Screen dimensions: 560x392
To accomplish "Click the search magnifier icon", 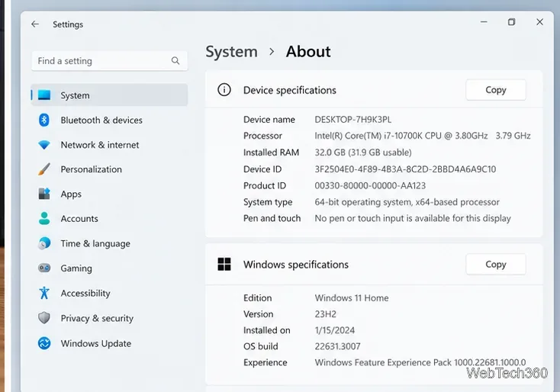I will click(175, 61).
